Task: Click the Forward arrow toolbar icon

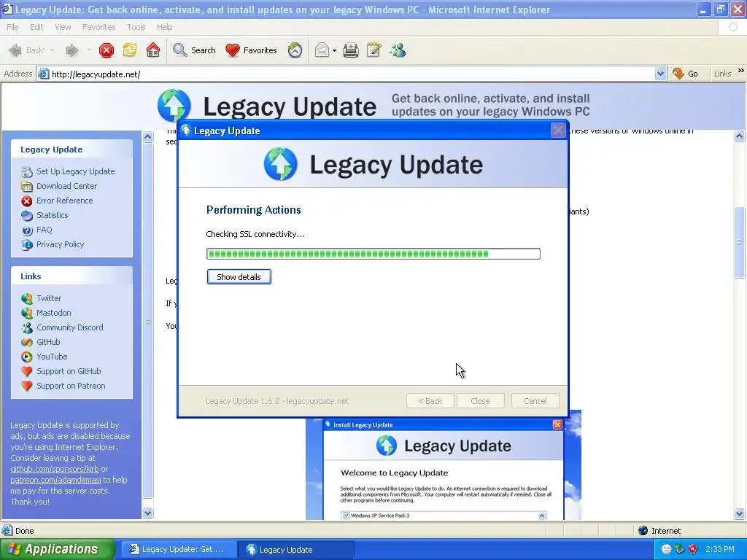Action: 72,50
